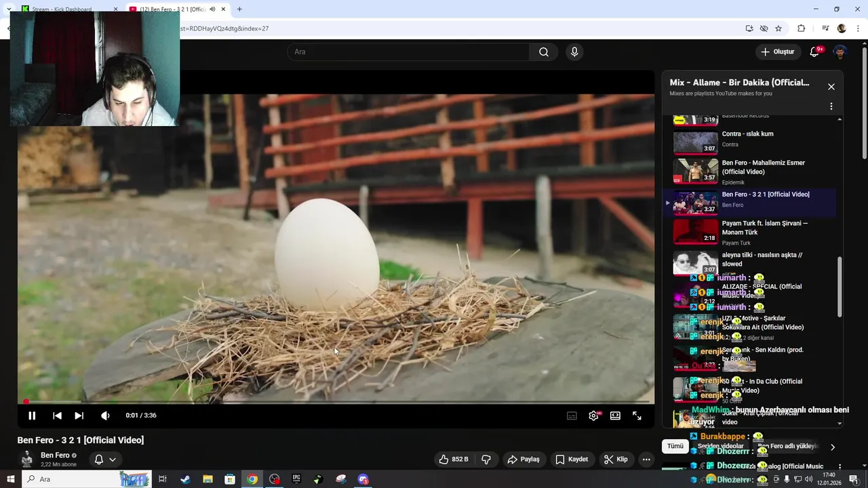Bookmark this page with star icon
The width and height of the screenshot is (868, 488).
pos(778,28)
